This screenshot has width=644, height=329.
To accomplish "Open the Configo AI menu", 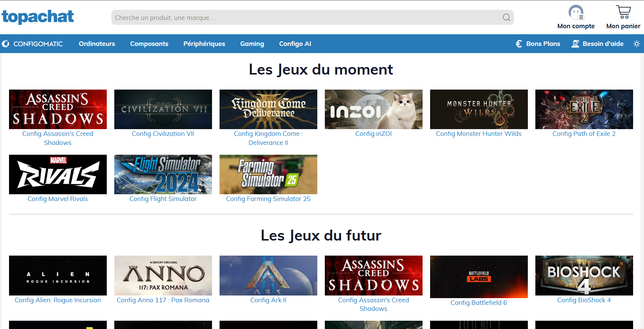I will click(295, 44).
